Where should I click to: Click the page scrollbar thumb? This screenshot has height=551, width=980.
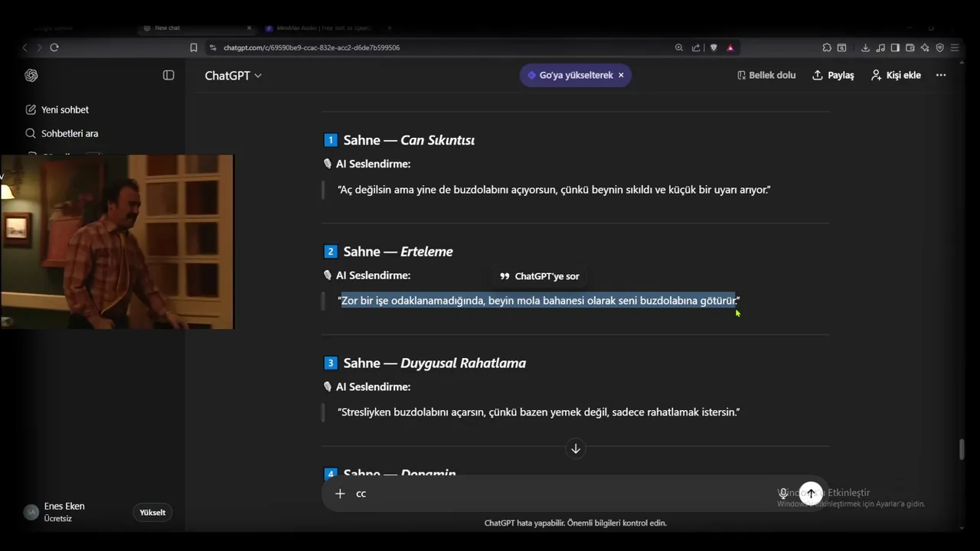point(962,449)
